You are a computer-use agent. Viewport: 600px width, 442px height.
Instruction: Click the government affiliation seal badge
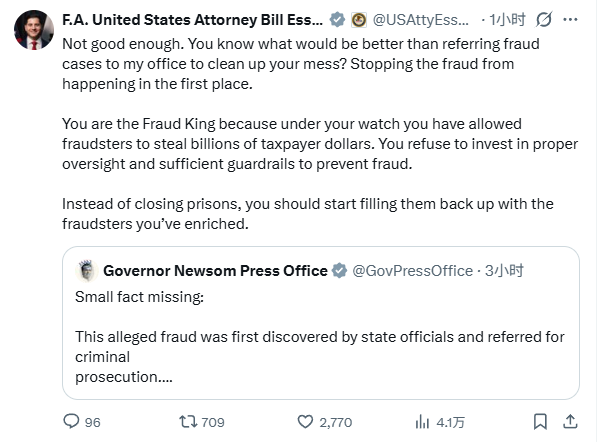(358, 19)
